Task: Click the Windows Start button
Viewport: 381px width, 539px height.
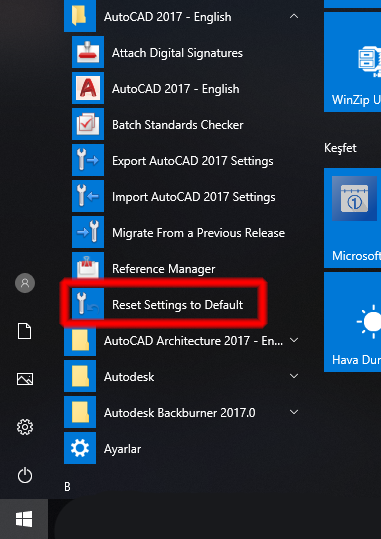Action: click(24, 519)
